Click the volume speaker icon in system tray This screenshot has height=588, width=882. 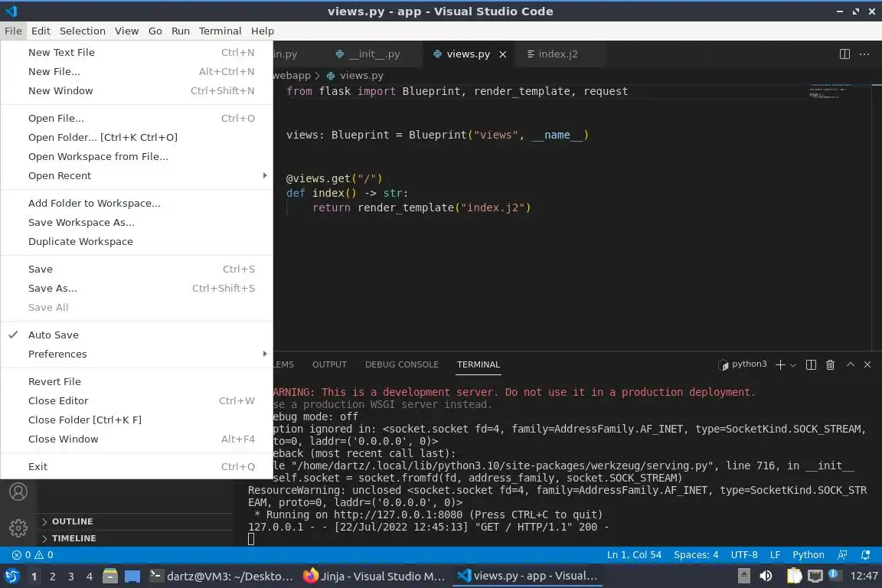(x=766, y=577)
